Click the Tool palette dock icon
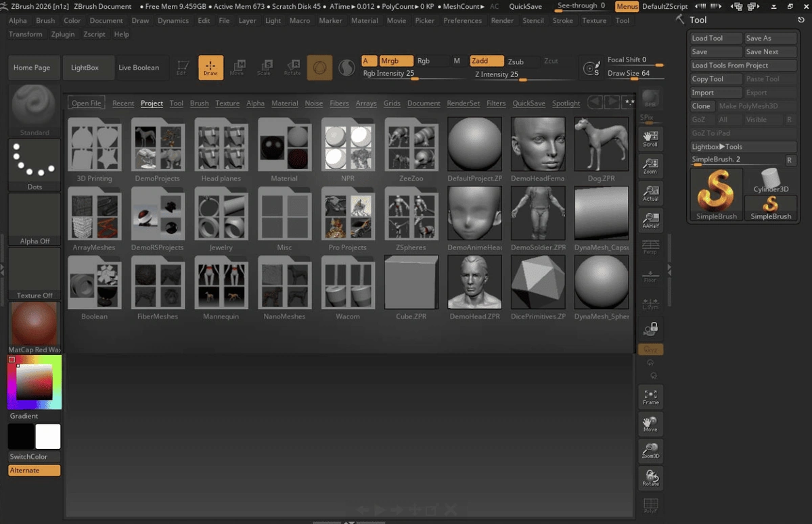This screenshot has width=812, height=524. tap(800, 20)
